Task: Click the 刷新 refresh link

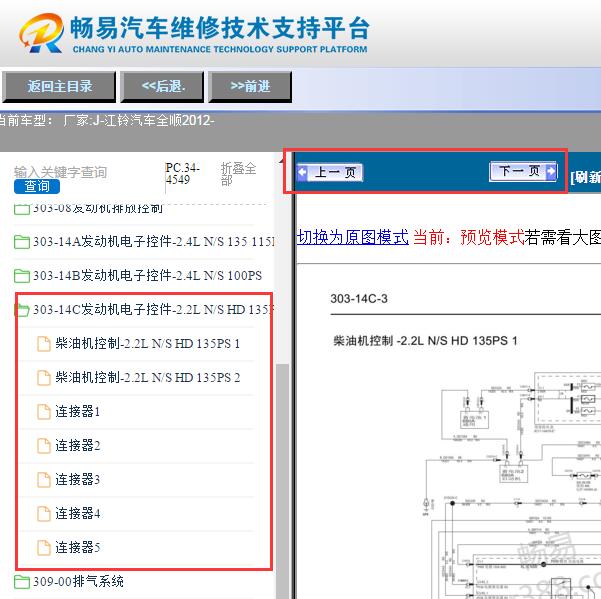Action: coord(585,177)
